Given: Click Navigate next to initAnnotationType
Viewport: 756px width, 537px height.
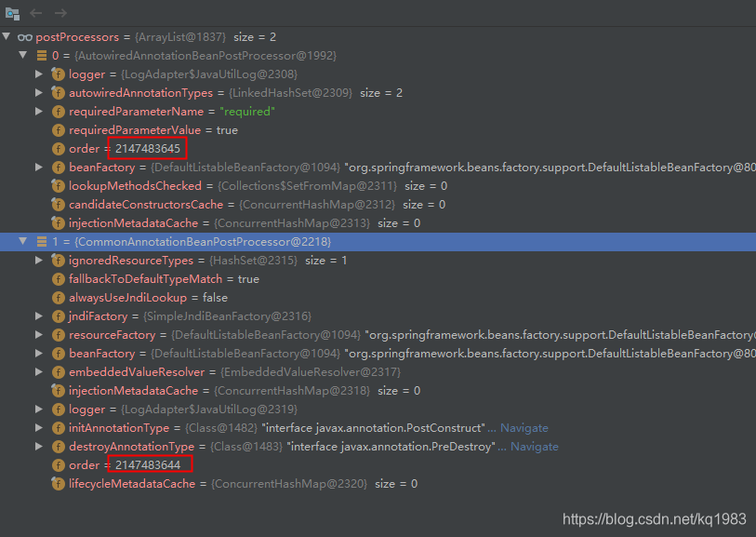Looking at the screenshot, I should click(x=524, y=427).
